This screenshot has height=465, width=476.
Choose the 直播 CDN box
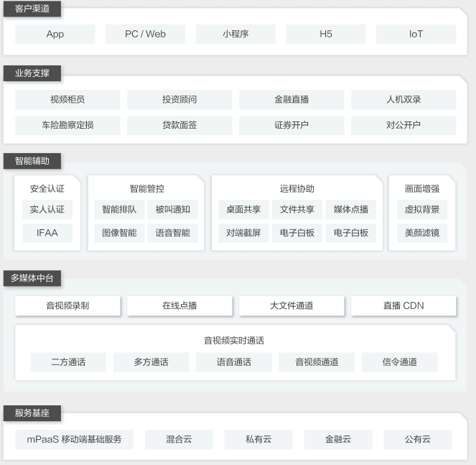coord(403,305)
